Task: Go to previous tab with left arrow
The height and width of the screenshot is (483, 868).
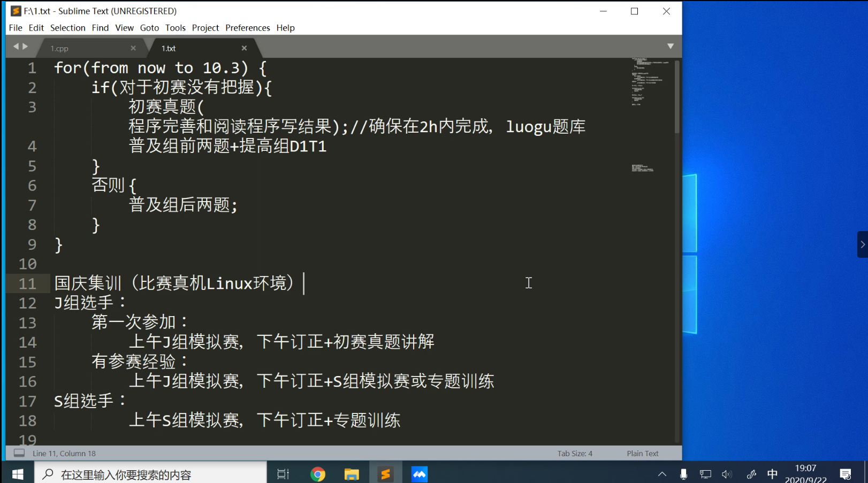Action: tap(16, 47)
